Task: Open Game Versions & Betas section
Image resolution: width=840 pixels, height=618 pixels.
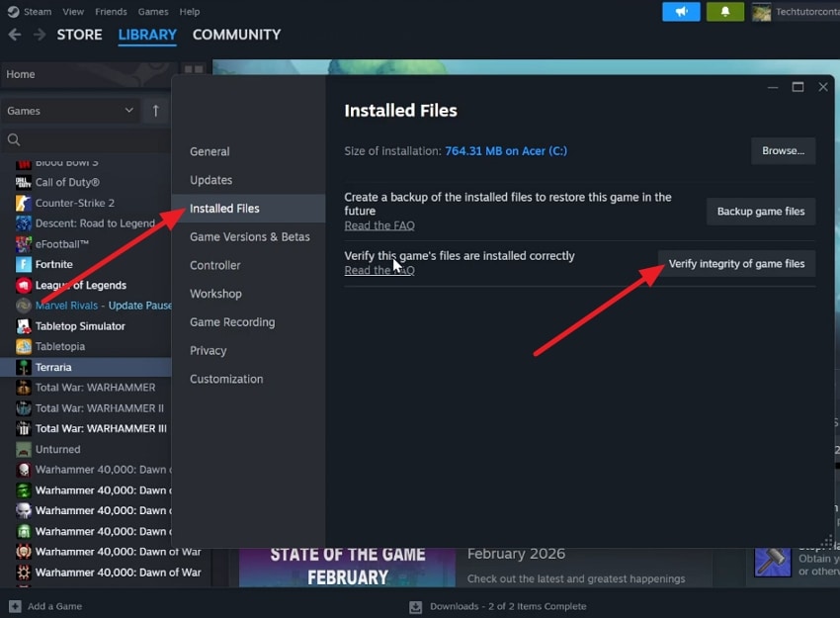Action: (248, 237)
